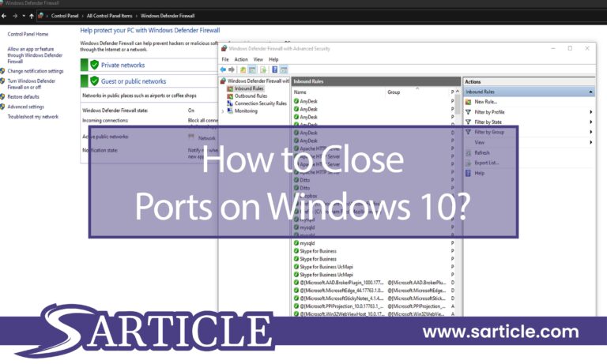Click New Rule... in the Actions pane

[486, 102]
